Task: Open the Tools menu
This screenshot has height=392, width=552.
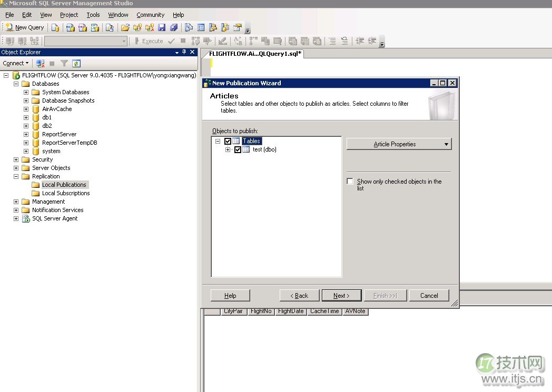Action: pos(93,15)
